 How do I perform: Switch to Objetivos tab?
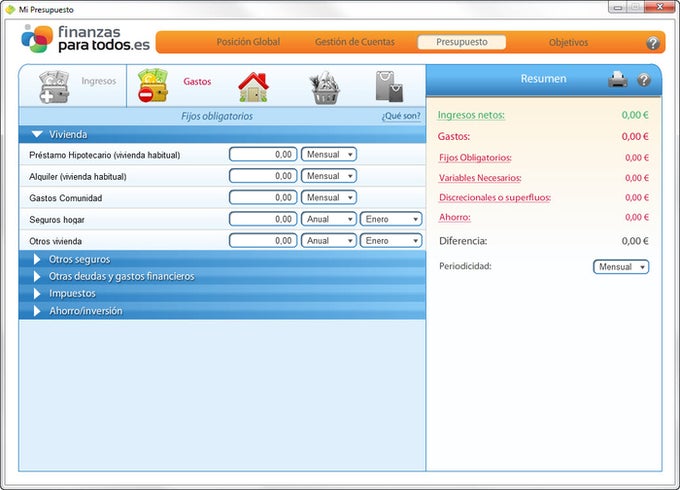tap(568, 42)
